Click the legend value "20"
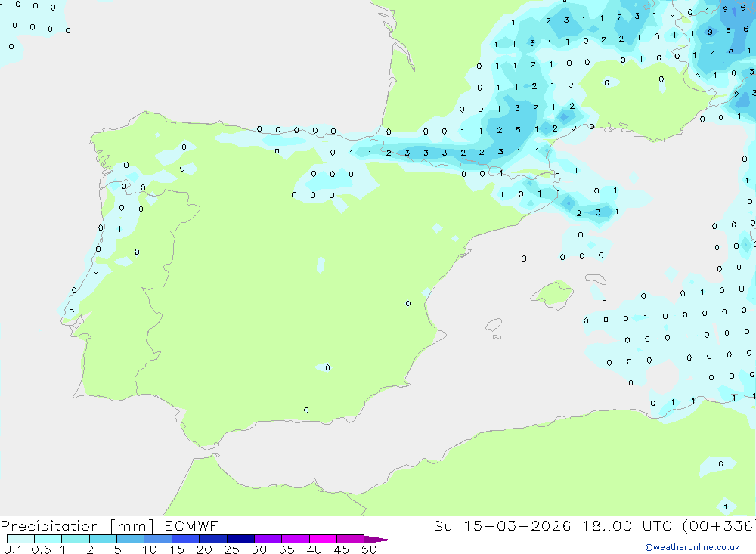756x554 pixels. [204, 549]
